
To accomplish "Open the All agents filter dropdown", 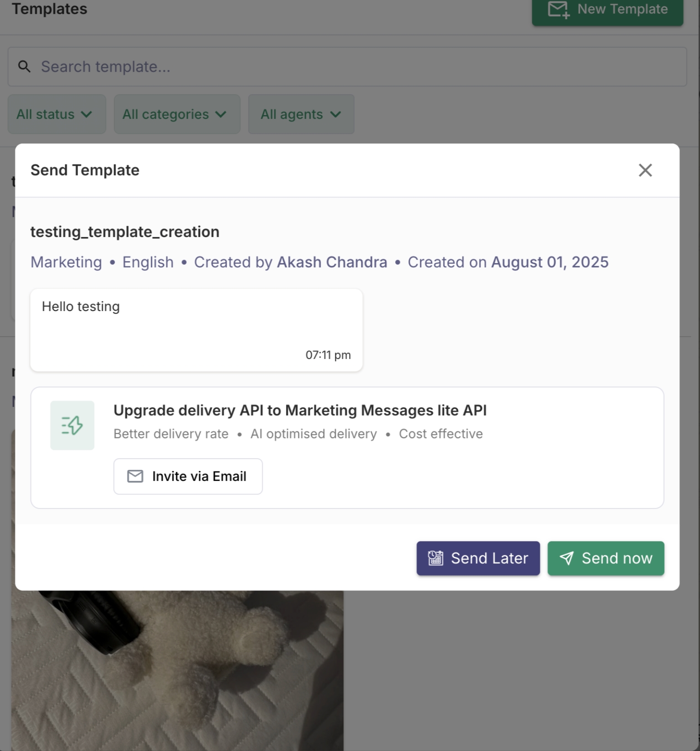I will 301,114.
